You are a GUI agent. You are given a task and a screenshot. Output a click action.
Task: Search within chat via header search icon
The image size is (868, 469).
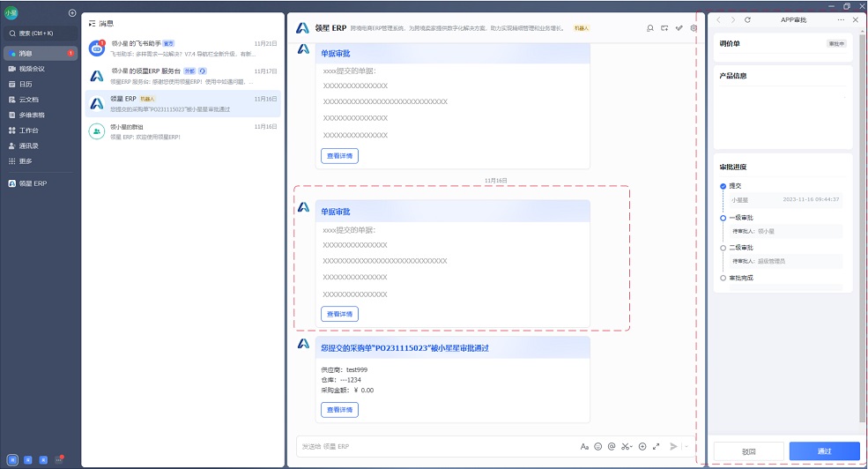click(649, 27)
